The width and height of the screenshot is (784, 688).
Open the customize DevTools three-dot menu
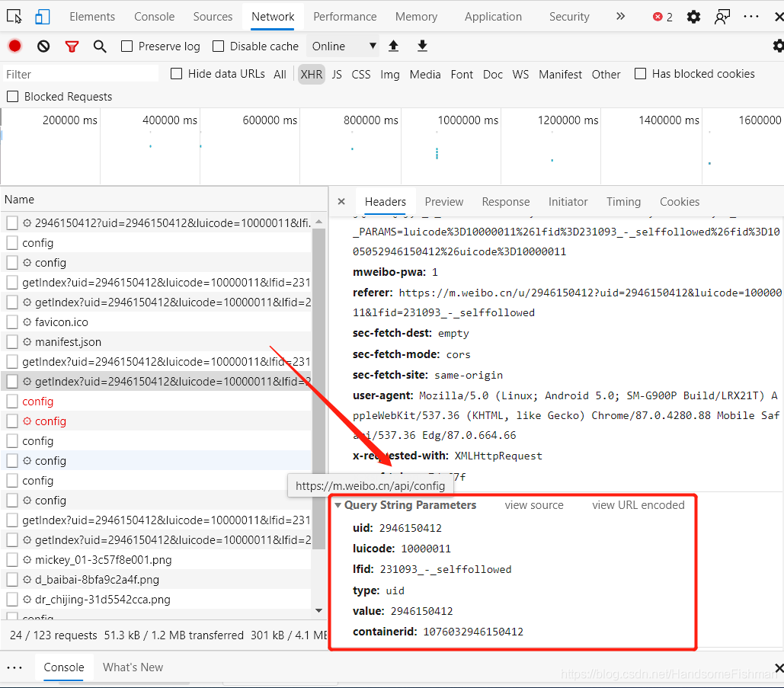(x=751, y=17)
